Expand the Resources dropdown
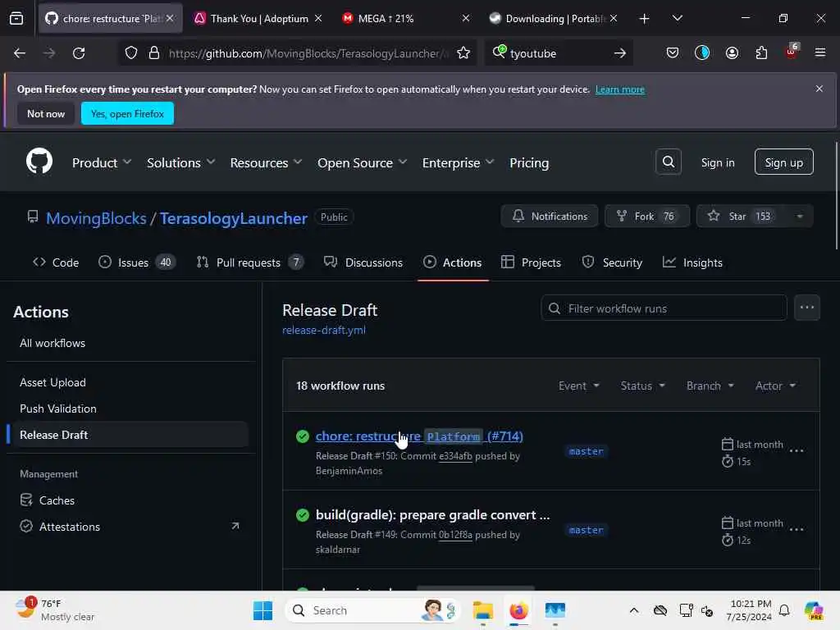This screenshot has width=840, height=630. click(x=267, y=163)
